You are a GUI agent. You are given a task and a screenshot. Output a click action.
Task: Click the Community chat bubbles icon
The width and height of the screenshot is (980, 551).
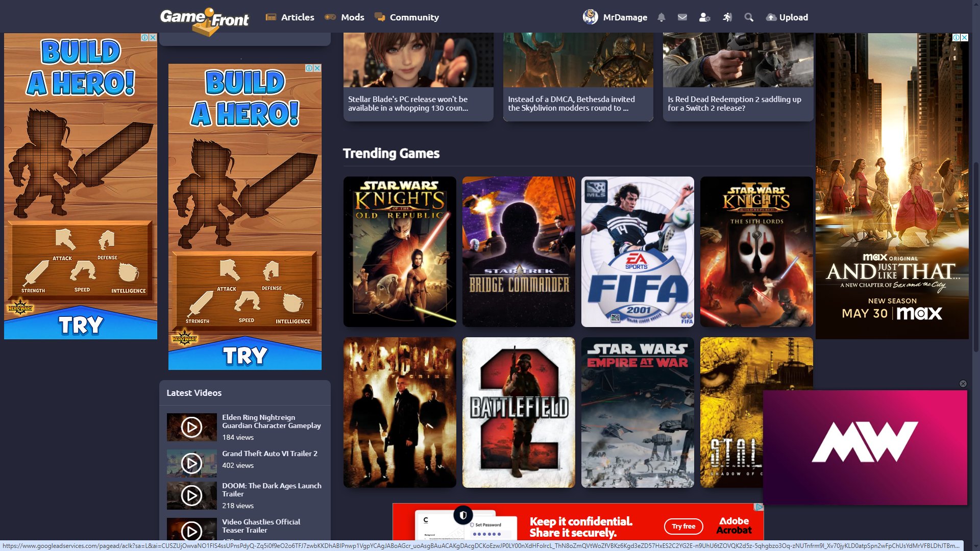click(380, 17)
